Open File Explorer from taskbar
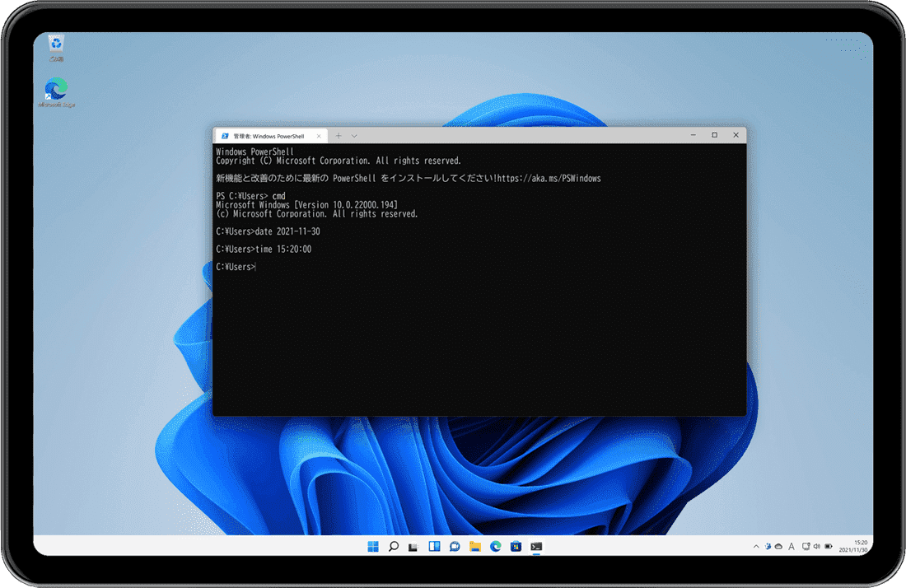The height and width of the screenshot is (588, 906). coord(475,547)
